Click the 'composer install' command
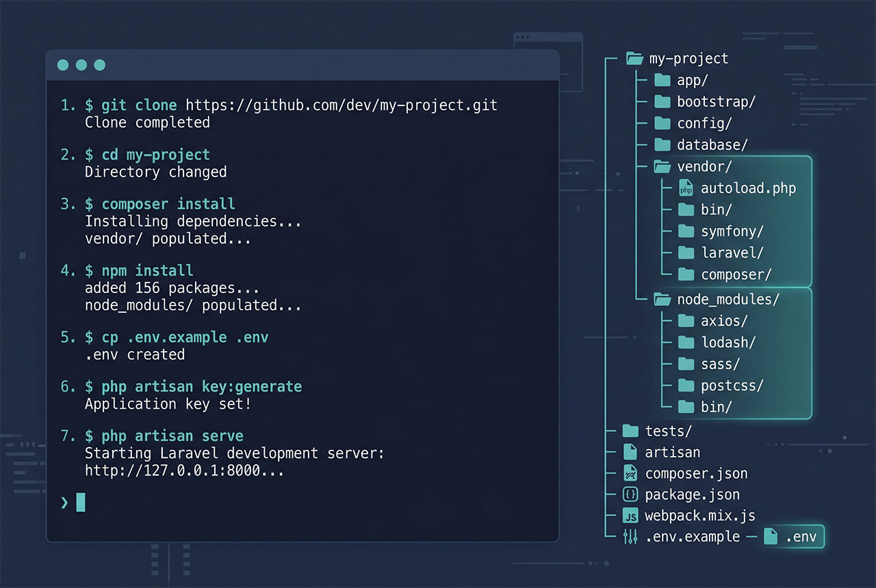 coord(168,204)
